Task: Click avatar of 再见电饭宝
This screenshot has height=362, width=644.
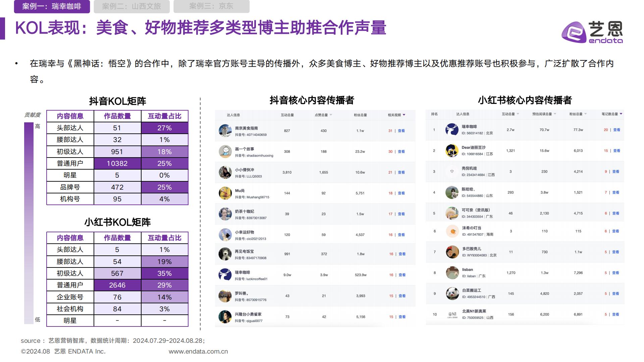Action: pyautogui.click(x=225, y=254)
